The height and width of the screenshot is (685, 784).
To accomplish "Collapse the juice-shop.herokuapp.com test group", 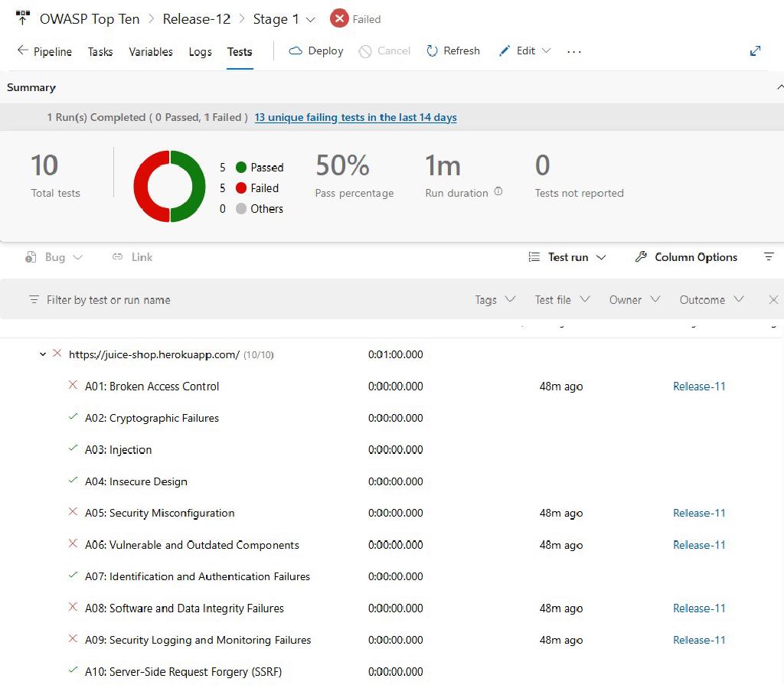I will tap(43, 354).
